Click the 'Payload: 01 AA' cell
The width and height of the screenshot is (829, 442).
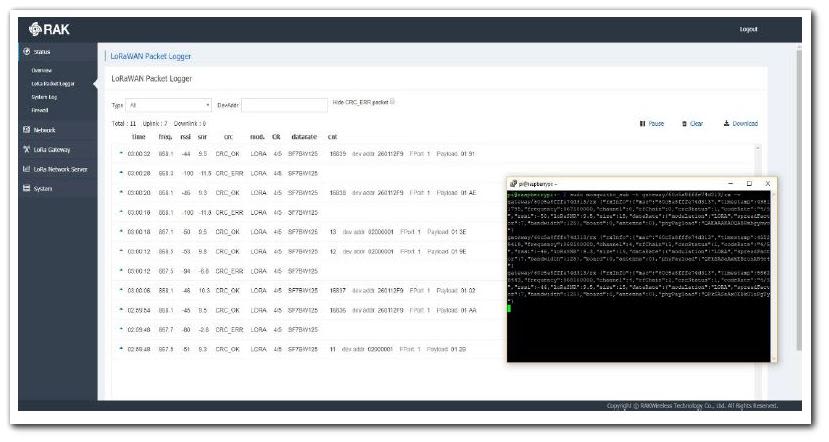coord(456,310)
